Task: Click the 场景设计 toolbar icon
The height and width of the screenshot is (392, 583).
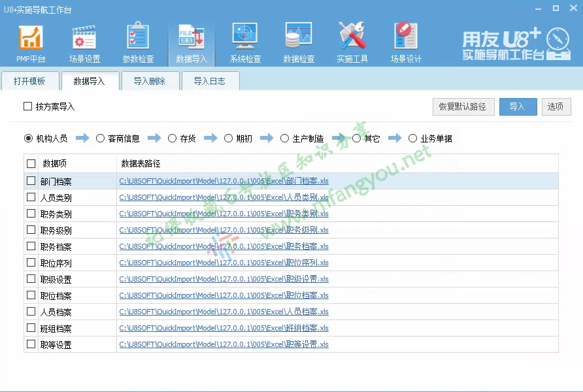Action: pos(406,38)
